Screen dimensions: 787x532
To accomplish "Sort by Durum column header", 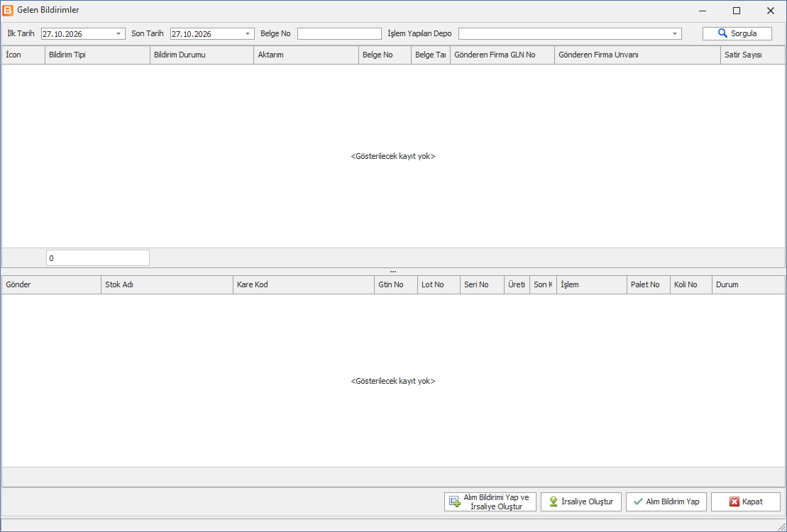I will tap(749, 284).
